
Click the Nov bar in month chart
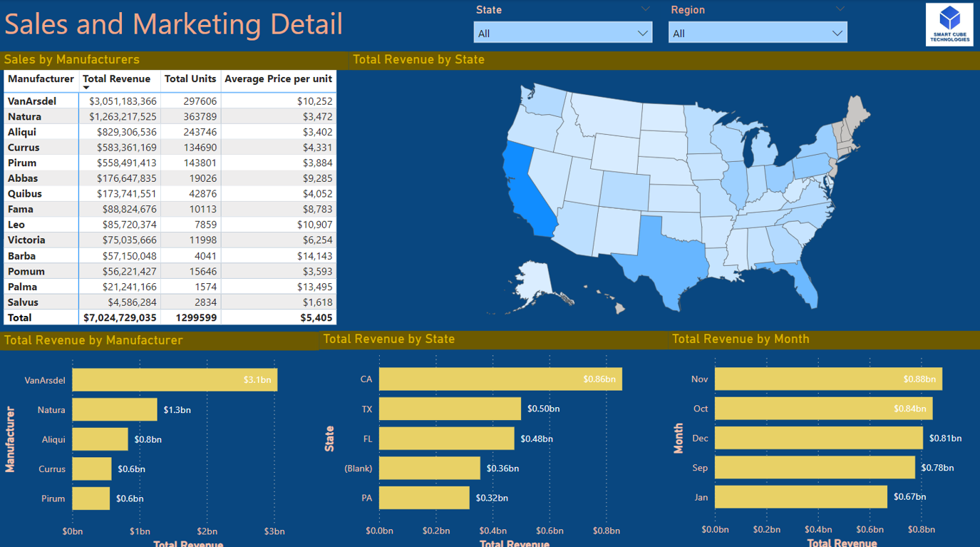pyautogui.click(x=827, y=379)
